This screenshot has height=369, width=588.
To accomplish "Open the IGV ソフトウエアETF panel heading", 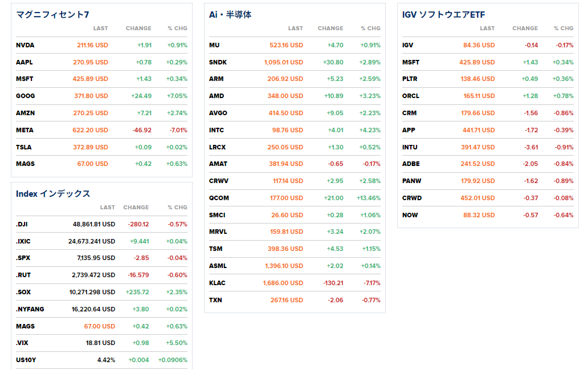I will pos(443,15).
